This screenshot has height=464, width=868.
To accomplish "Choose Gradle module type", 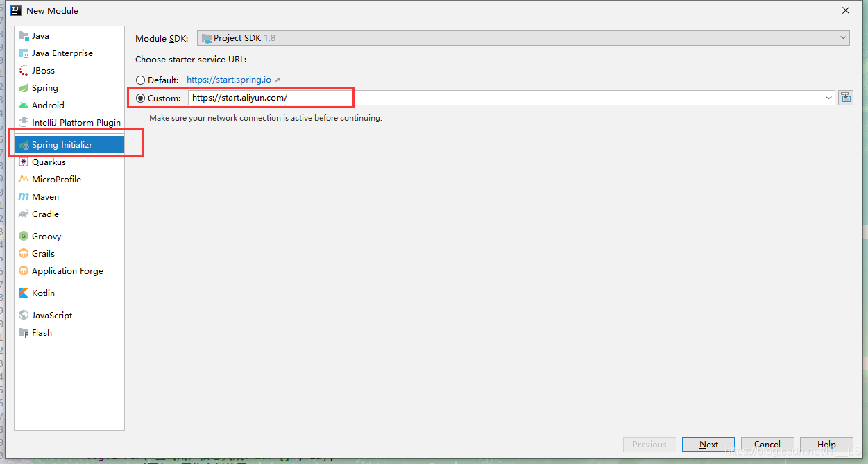I will 69,214.
